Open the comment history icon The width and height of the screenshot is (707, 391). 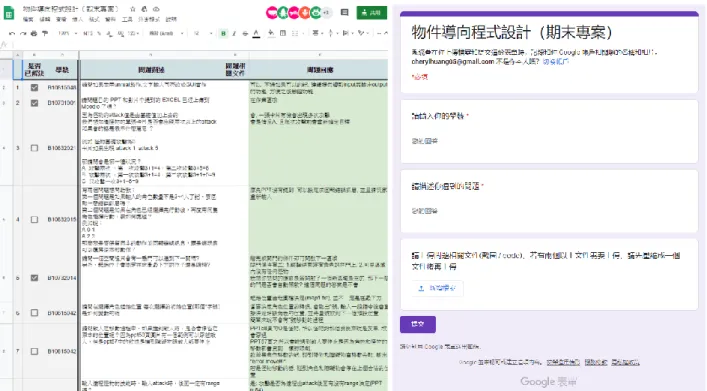(x=344, y=13)
